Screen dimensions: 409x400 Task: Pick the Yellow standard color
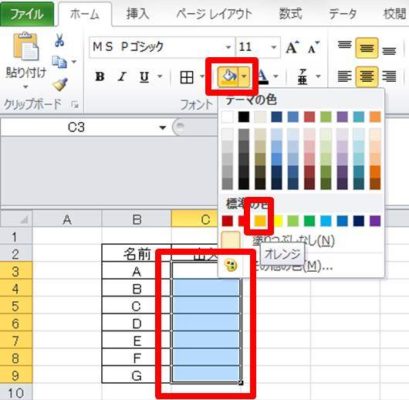277,221
